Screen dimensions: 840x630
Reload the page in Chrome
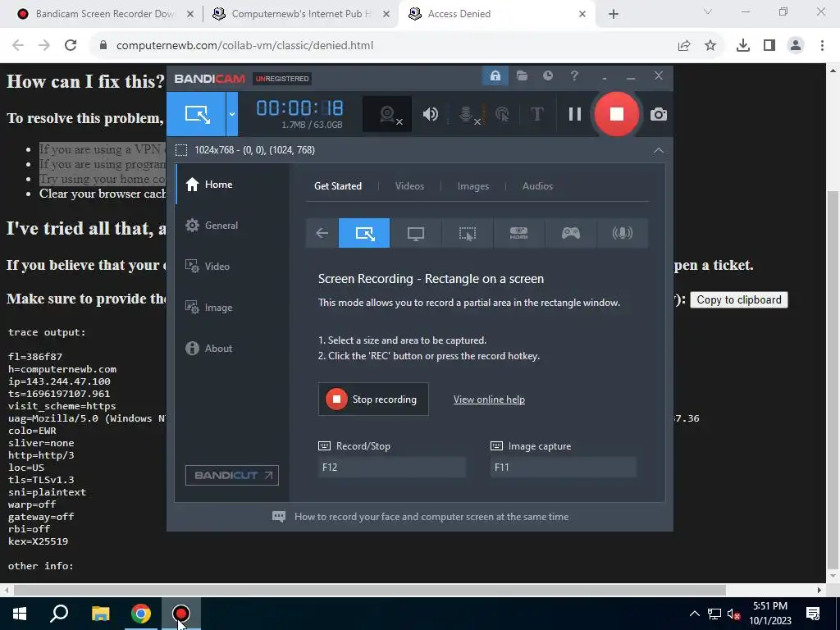pos(71,46)
